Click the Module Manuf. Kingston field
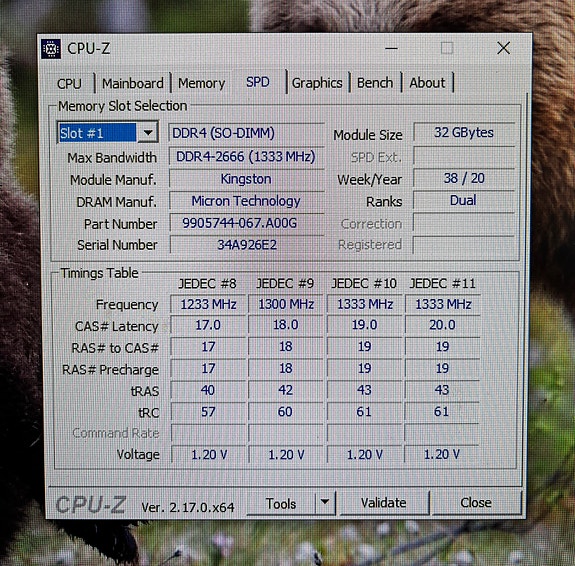Image resolution: width=575 pixels, height=566 pixels. click(x=246, y=179)
